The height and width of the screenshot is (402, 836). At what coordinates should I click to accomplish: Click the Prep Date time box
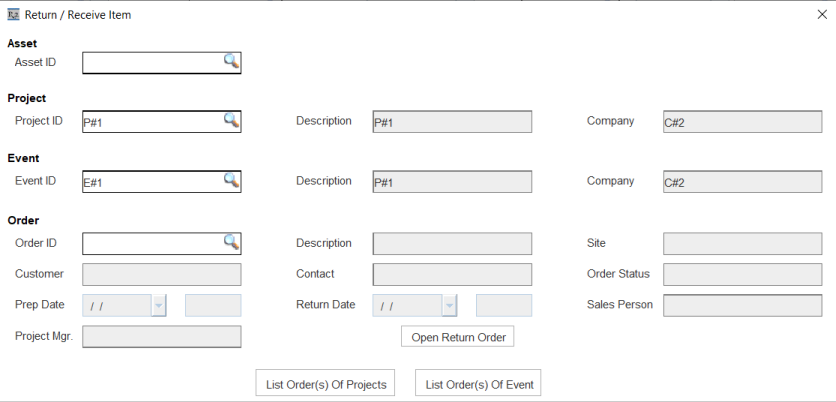[213, 305]
